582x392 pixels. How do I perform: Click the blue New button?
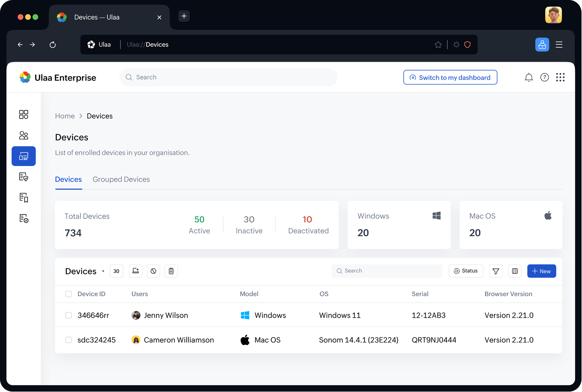pos(541,271)
